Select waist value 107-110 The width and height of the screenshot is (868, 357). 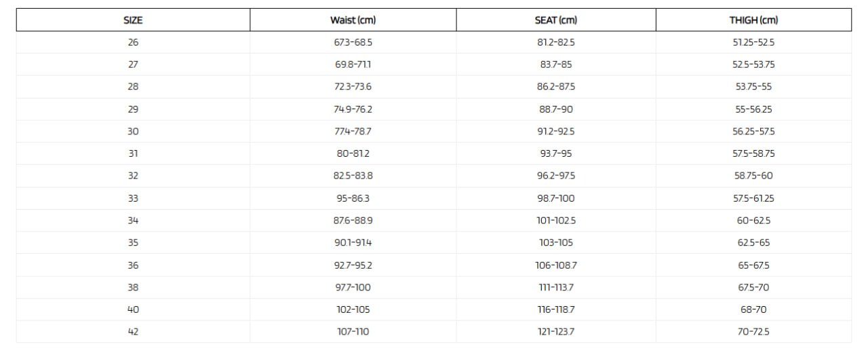[353, 332]
